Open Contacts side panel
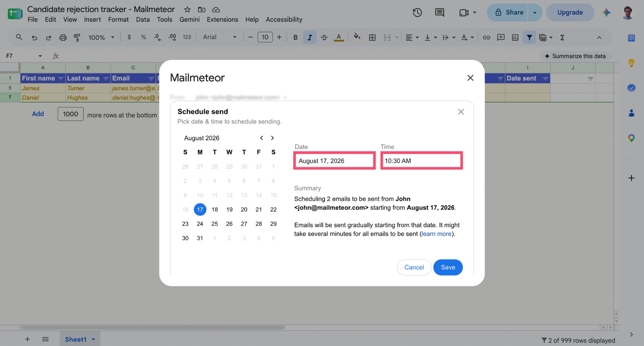Viewport: 644px width, 346px height. pos(631,113)
